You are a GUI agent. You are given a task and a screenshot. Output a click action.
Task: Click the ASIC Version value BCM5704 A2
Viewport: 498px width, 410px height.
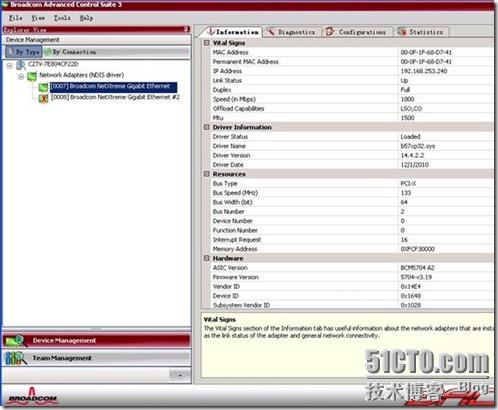point(417,268)
